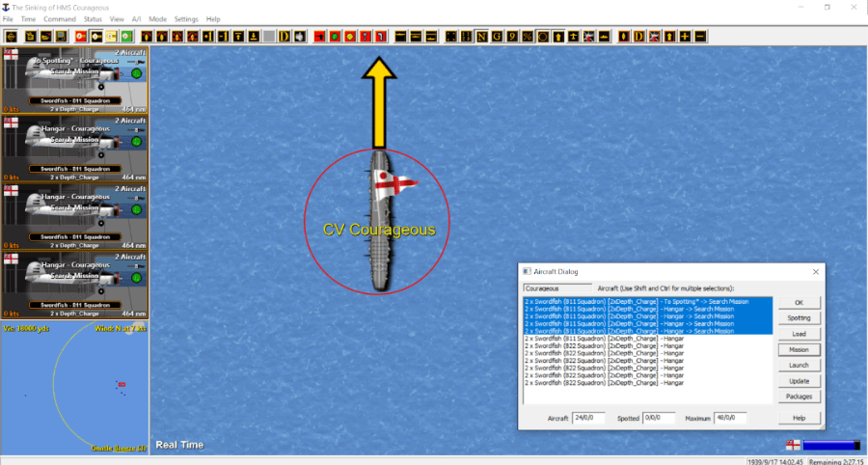Click the Load button

click(x=799, y=334)
